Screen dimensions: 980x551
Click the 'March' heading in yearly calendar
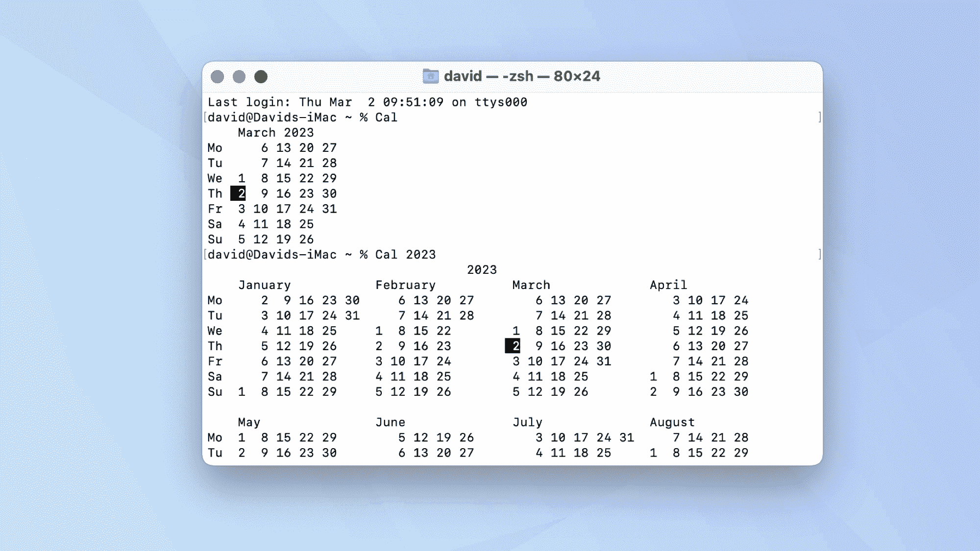point(531,285)
